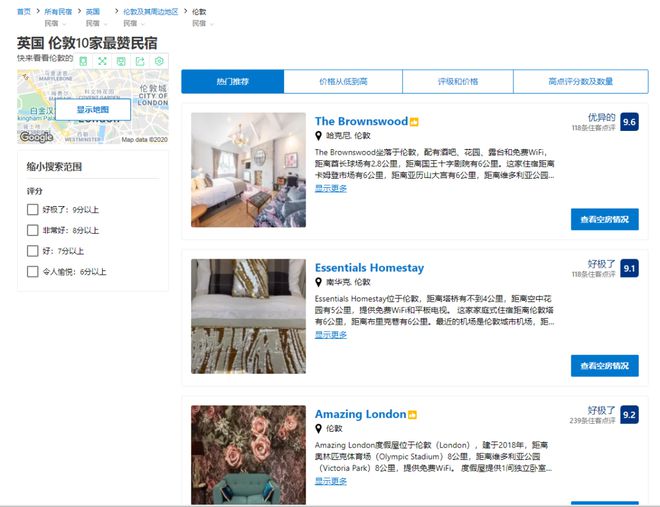Check the 令人愉悦: 6分以上 rating filter
The height and width of the screenshot is (507, 660).
pos(32,272)
